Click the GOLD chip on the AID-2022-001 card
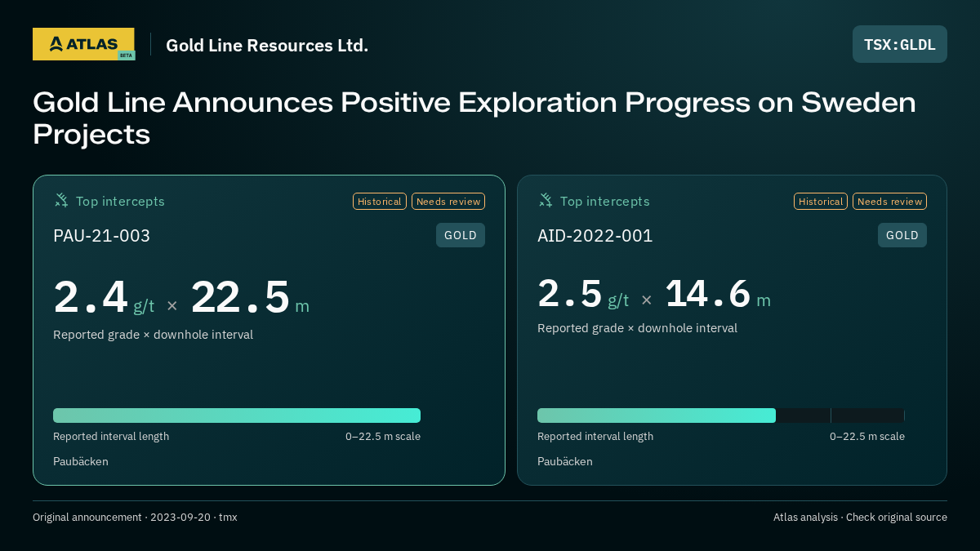Image resolution: width=980 pixels, height=551 pixels. click(902, 235)
